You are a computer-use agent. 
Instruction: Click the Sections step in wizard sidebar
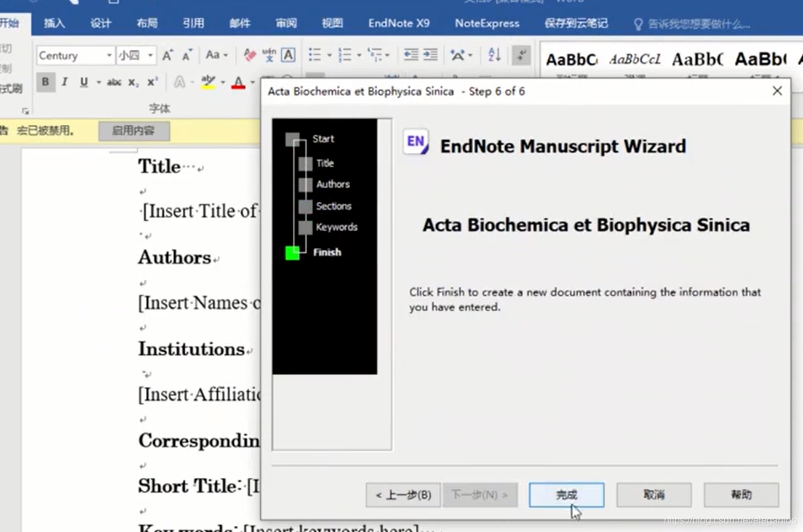(x=334, y=206)
